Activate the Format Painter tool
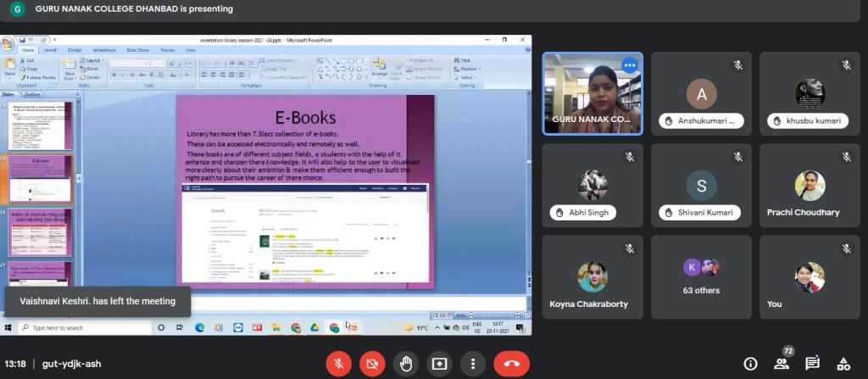 click(37, 77)
